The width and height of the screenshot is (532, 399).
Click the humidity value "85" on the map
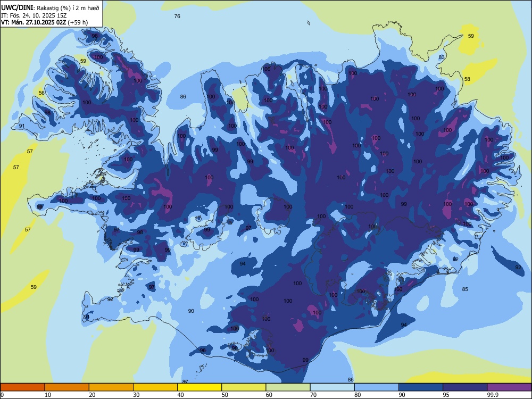tap(465, 289)
